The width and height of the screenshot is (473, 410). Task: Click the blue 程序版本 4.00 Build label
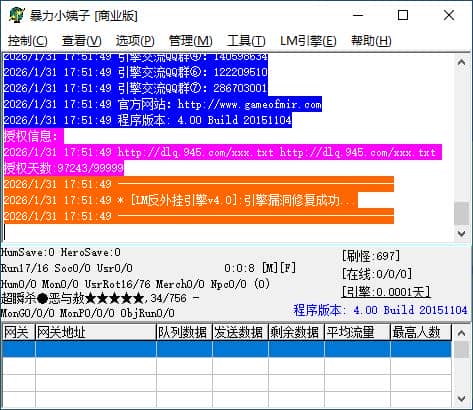tap(380, 310)
